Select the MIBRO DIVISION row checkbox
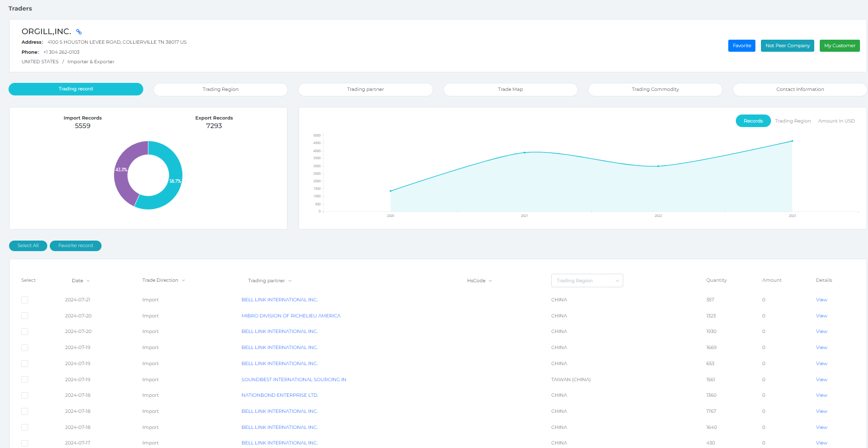This screenshot has width=868, height=448. [x=25, y=316]
